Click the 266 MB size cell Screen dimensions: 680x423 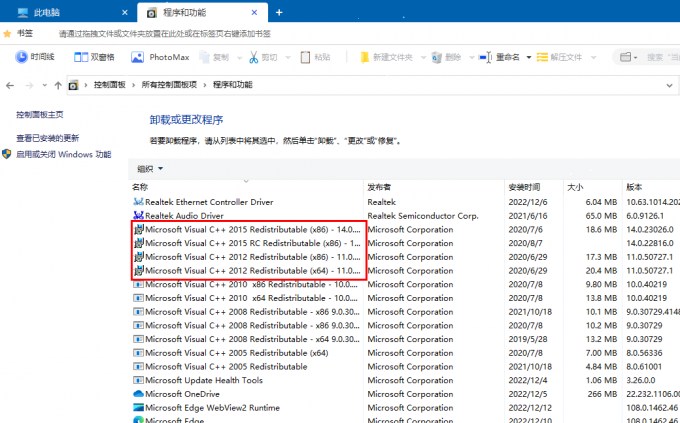pos(602,394)
